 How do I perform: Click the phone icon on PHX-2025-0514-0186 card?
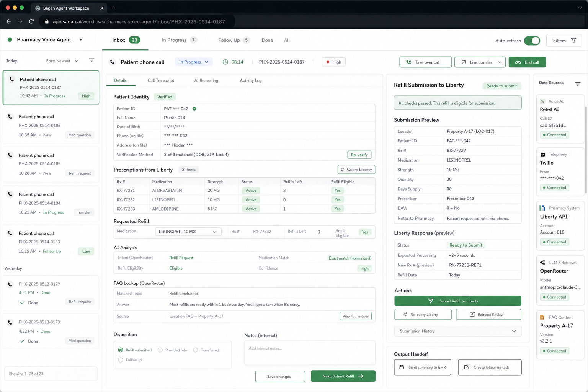tap(10, 116)
